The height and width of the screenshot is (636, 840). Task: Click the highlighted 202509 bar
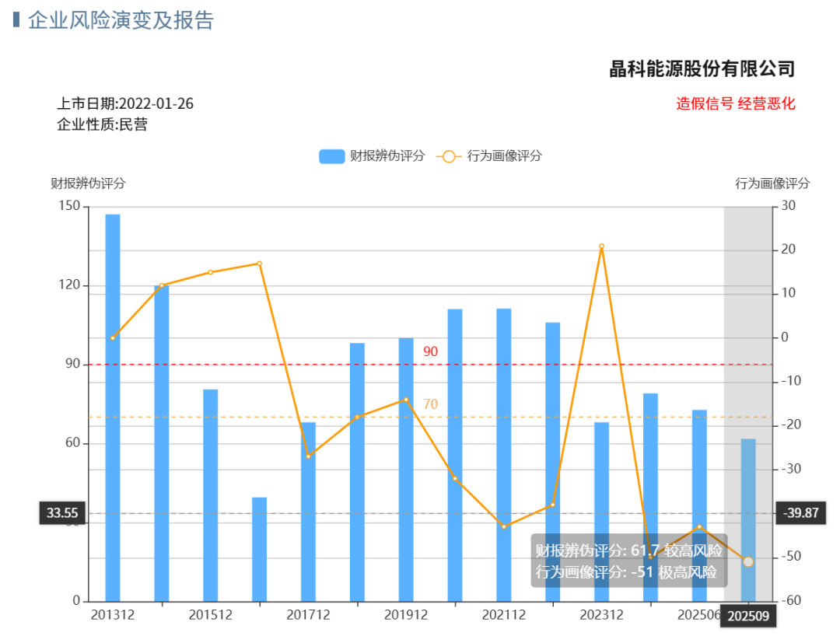point(748,520)
